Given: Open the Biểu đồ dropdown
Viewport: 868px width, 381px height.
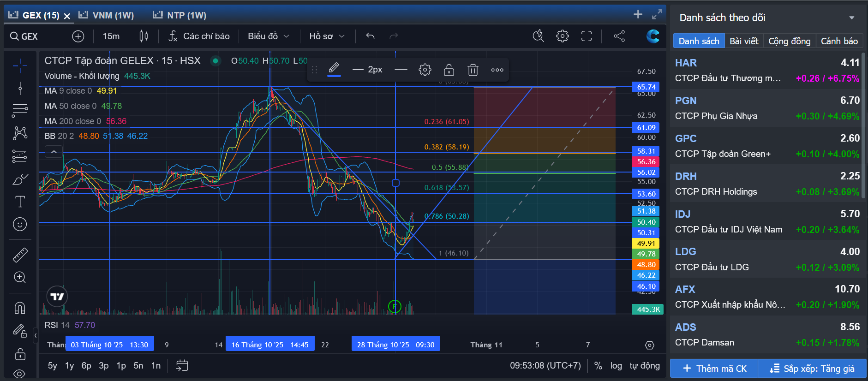Looking at the screenshot, I should point(269,36).
